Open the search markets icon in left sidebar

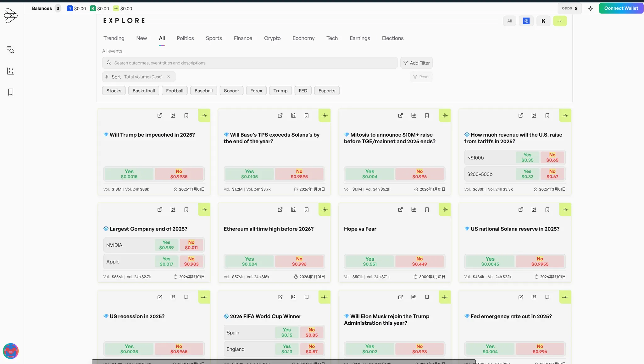(11, 50)
